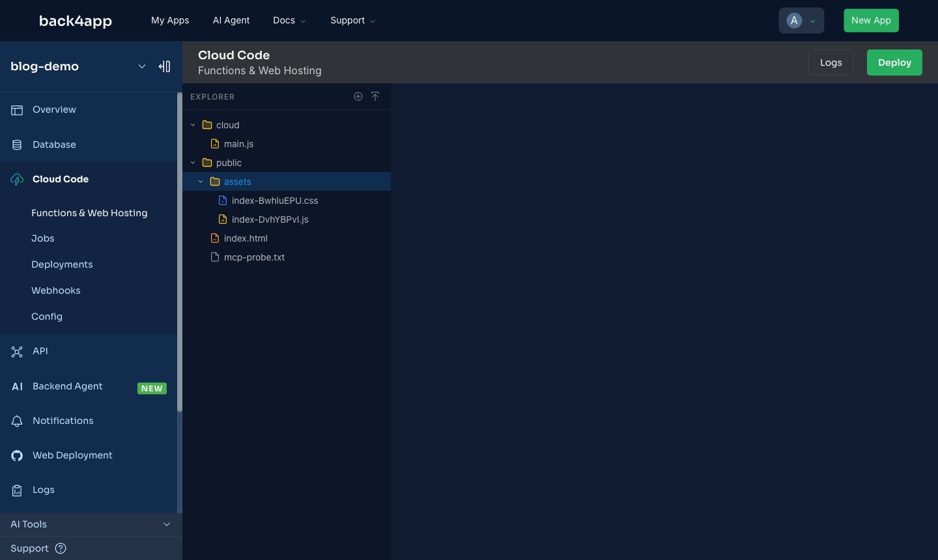Click the index.html file icon
The height and width of the screenshot is (560, 938).
coord(215,238)
